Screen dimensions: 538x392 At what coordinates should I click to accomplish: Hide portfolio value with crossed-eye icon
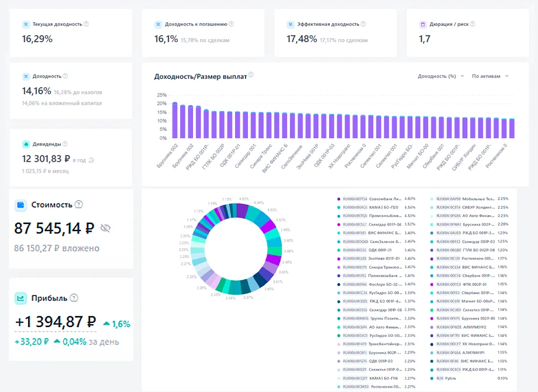105,228
